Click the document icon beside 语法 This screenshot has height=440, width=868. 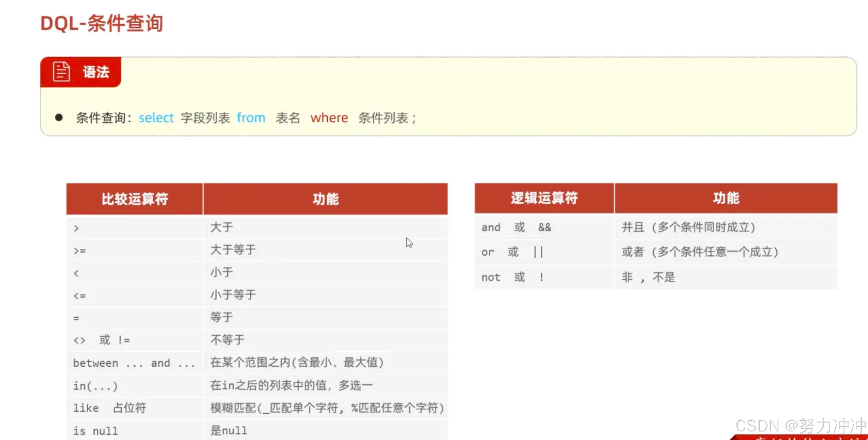pos(61,72)
